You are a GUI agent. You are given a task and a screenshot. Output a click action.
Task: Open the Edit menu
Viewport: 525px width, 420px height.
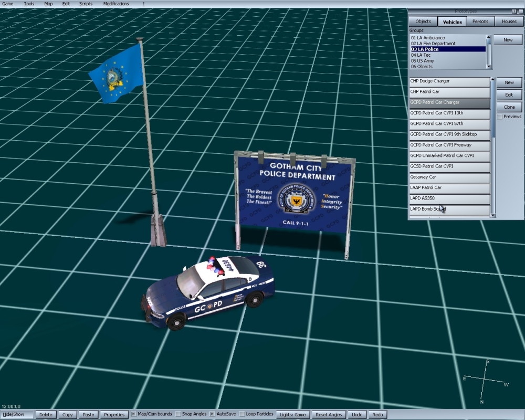click(x=66, y=4)
